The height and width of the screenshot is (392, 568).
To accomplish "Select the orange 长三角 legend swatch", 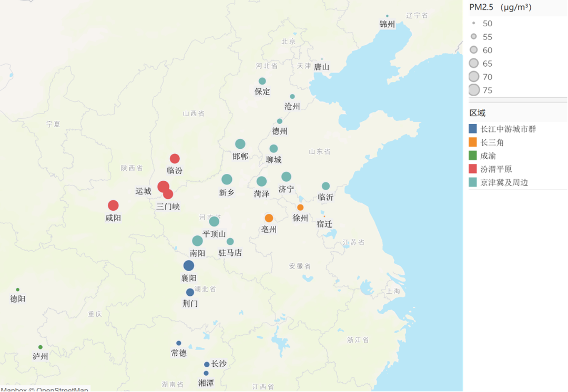I will [x=473, y=142].
